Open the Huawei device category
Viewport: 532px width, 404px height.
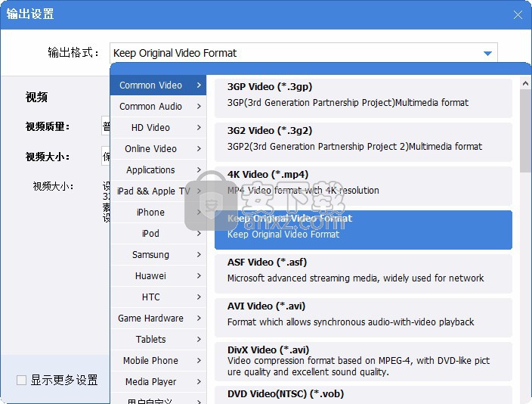(158, 276)
